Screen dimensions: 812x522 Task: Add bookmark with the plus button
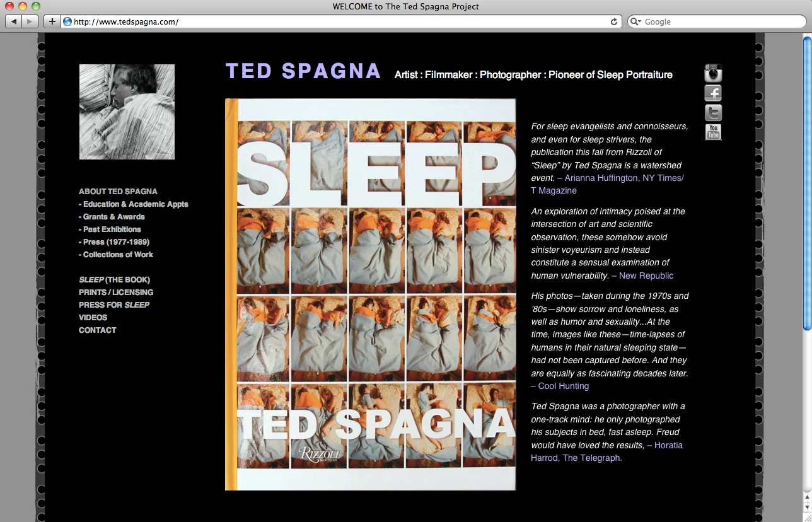click(52, 21)
